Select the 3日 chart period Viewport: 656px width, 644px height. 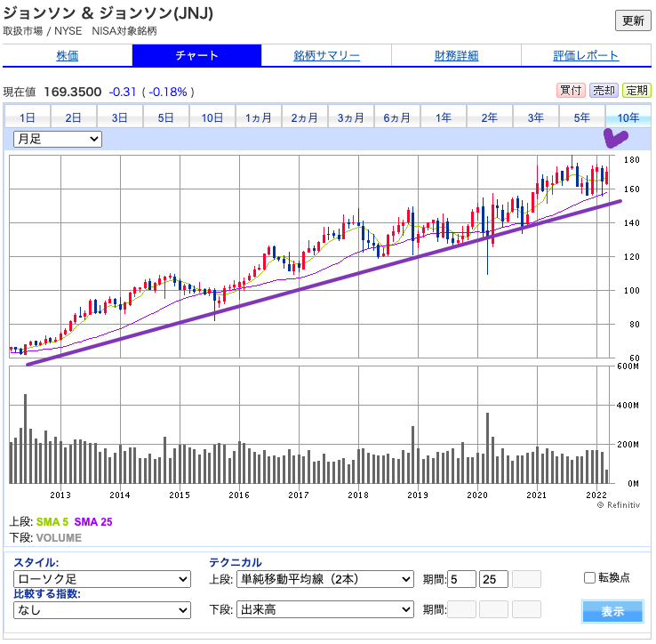pyautogui.click(x=120, y=117)
